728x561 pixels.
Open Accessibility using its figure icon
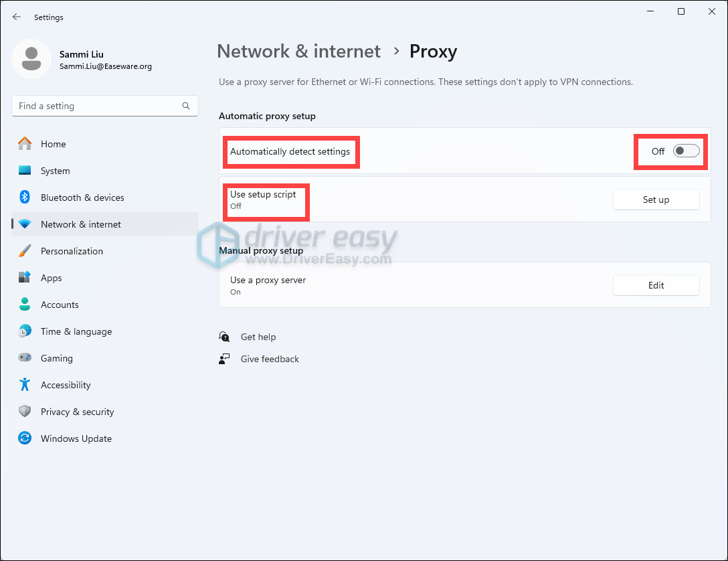[x=25, y=384]
